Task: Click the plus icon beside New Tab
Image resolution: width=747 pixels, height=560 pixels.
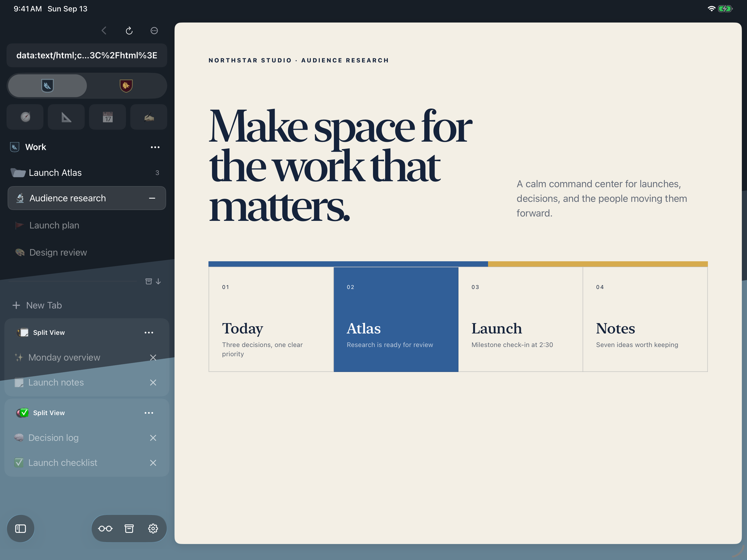Action: (x=16, y=306)
